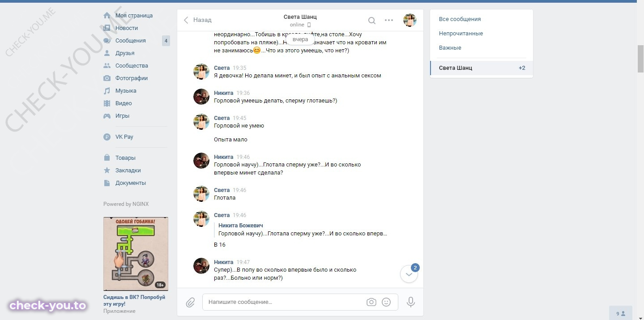Open the three-dot chat actions menu
Viewport: 644px width, 320px height.
(x=389, y=20)
